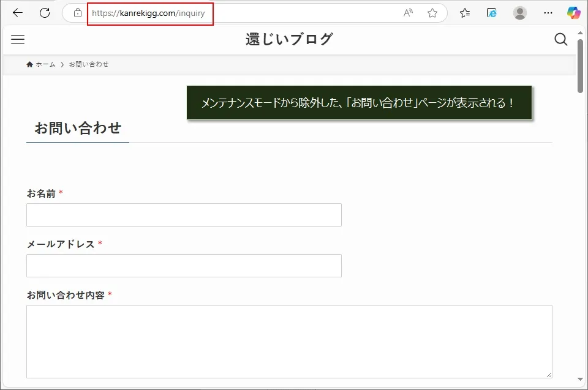Screen dimensions: 588x390
Task: Open the site search magnifier icon
Action: 560,39
